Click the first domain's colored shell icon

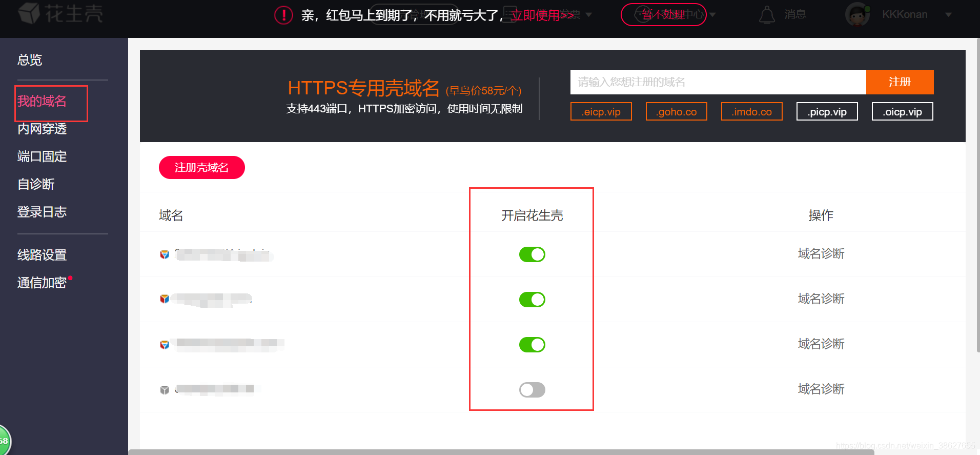(x=165, y=254)
